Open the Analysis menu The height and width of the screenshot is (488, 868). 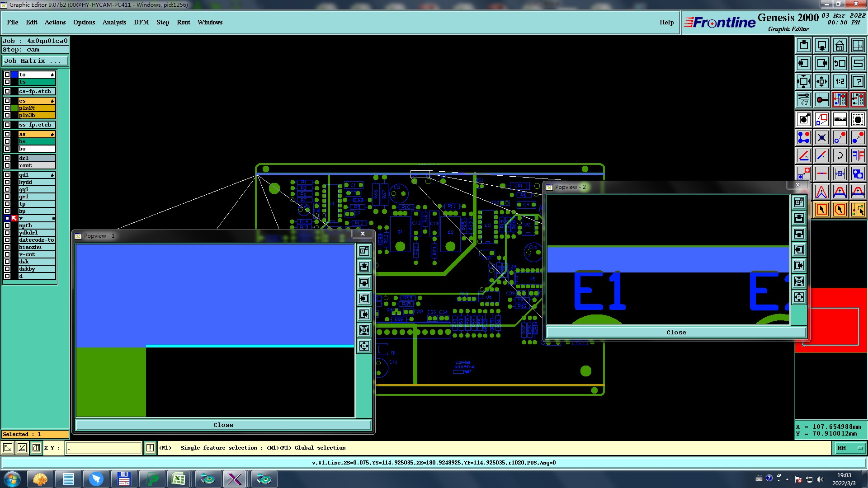tap(114, 22)
